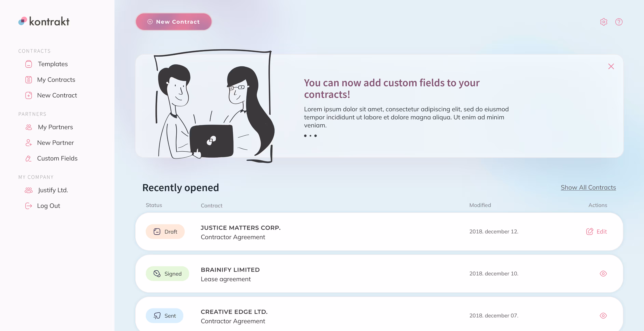Click the Sent status badge
Image resolution: width=644 pixels, height=331 pixels.
point(165,315)
